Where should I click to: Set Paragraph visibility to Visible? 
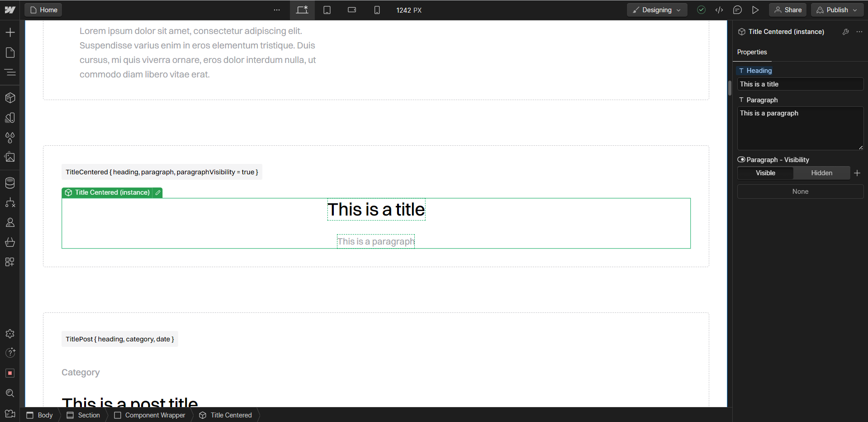pyautogui.click(x=765, y=173)
